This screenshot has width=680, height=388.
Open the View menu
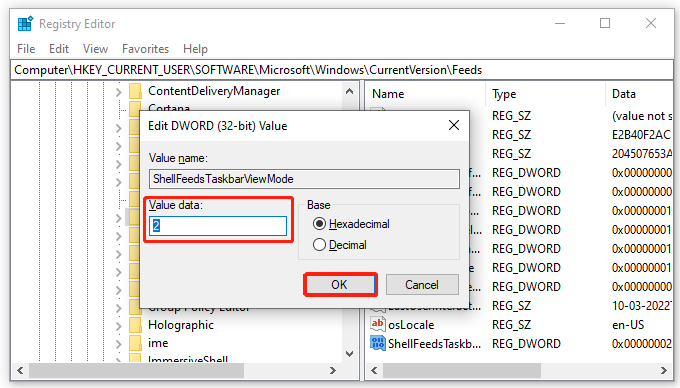click(95, 49)
